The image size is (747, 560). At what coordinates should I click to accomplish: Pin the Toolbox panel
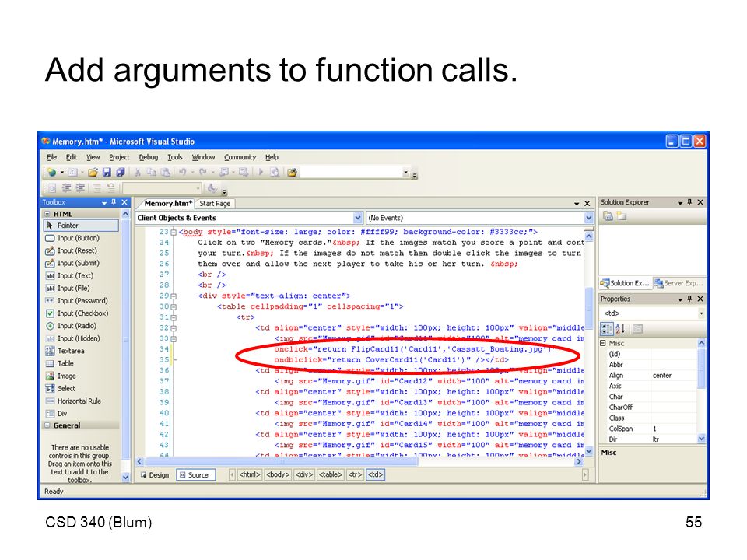114,202
